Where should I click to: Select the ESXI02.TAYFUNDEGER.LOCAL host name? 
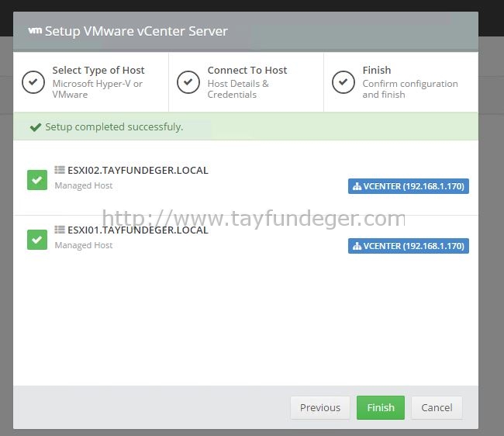[x=138, y=170]
